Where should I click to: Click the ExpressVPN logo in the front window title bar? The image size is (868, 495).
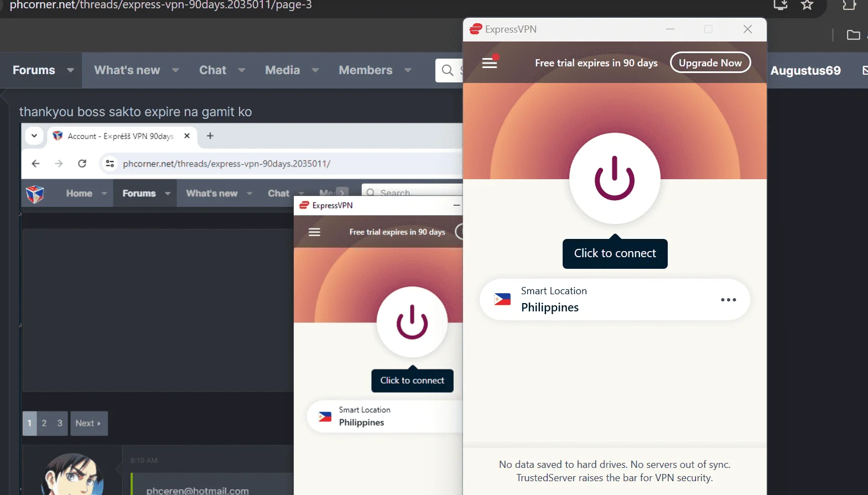pyautogui.click(x=476, y=29)
